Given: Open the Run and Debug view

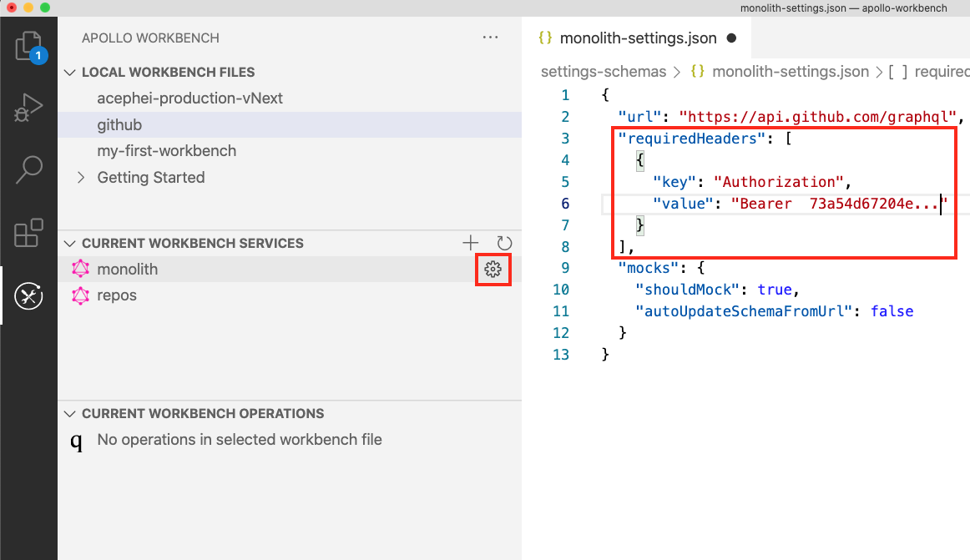Looking at the screenshot, I should tap(28, 108).
